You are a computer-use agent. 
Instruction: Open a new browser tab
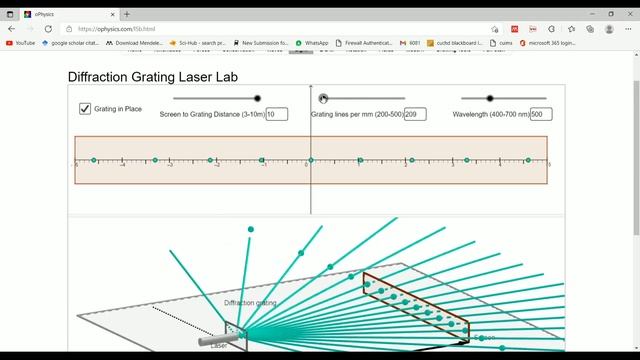pos(127,14)
